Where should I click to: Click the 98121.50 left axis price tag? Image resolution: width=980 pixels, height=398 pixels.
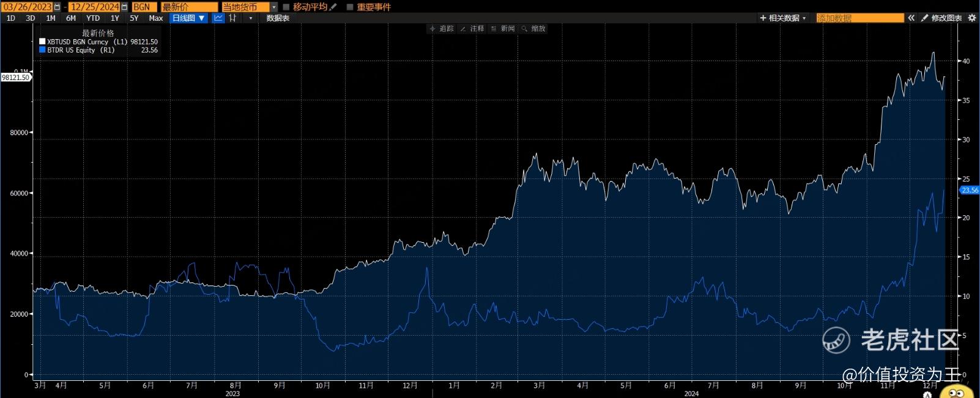15,78
